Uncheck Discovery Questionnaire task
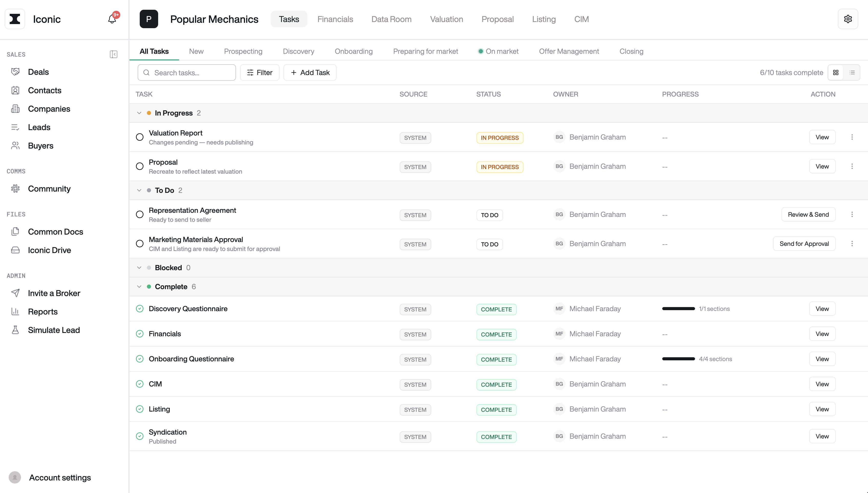This screenshot has width=868, height=493. pos(140,308)
